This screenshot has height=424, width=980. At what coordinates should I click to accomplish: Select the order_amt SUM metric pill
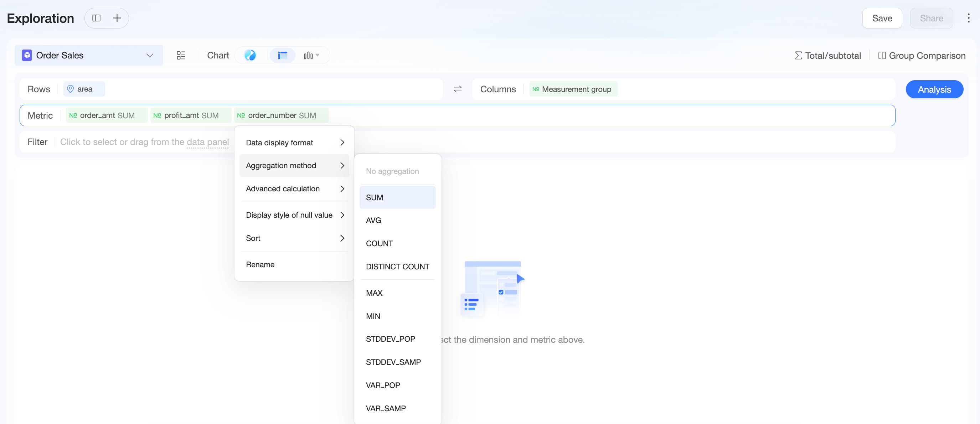107,115
